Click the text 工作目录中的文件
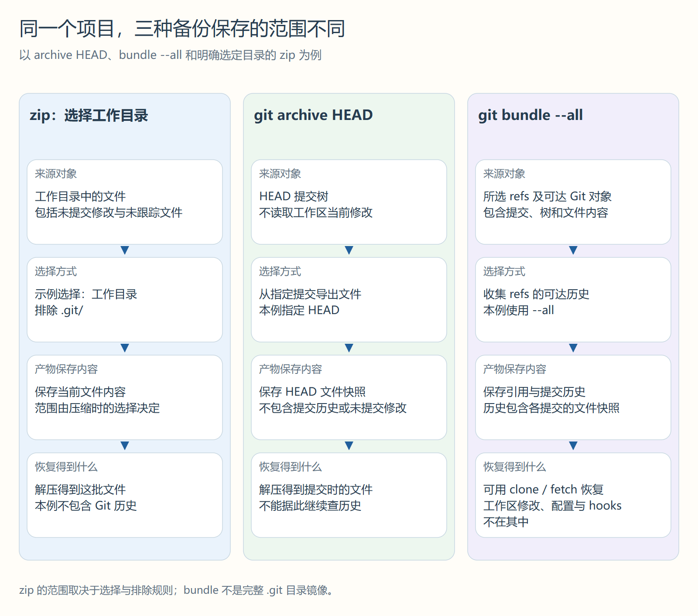The height and width of the screenshot is (616, 698). pyautogui.click(x=80, y=196)
